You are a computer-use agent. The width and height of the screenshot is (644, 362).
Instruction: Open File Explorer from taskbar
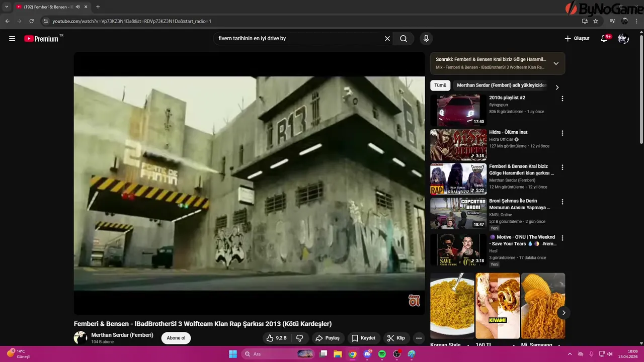pyautogui.click(x=338, y=354)
